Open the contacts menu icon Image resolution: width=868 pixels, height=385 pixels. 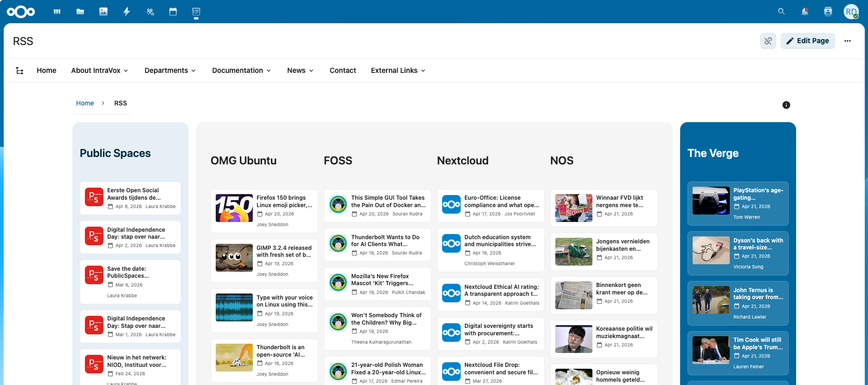click(828, 12)
